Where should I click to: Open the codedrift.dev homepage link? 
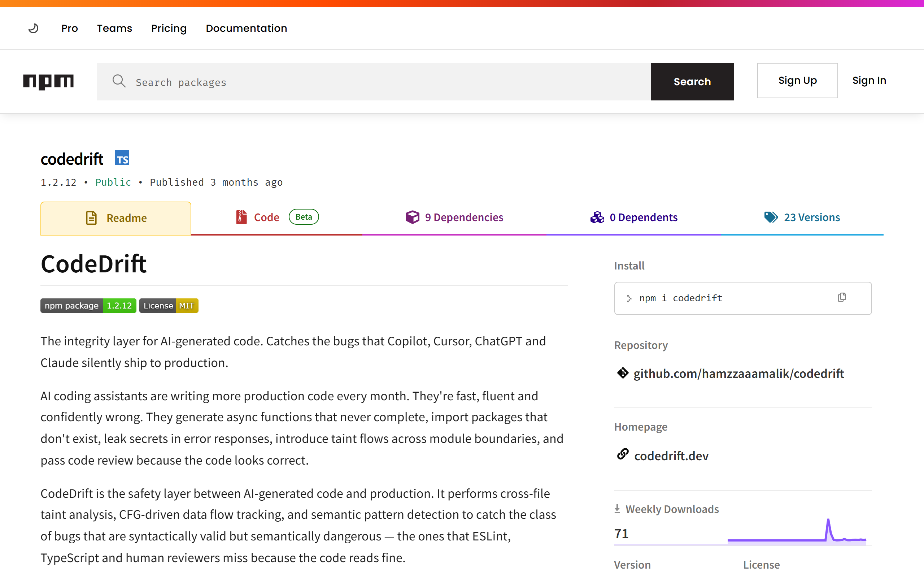pyautogui.click(x=671, y=456)
